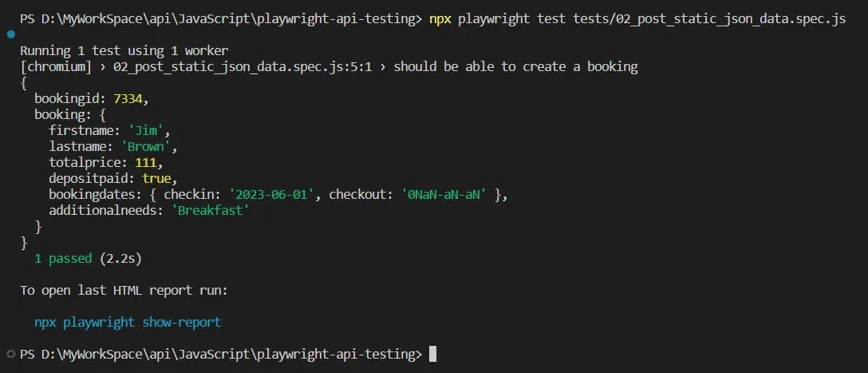Viewport: 868px width, 373px height.
Task: Click the 'bookingdates' key
Action: [92, 195]
